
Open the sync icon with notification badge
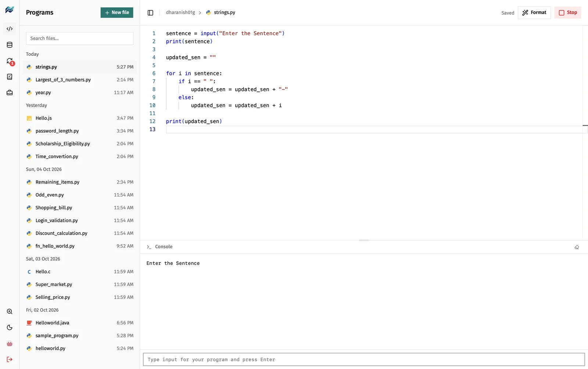coord(10,61)
